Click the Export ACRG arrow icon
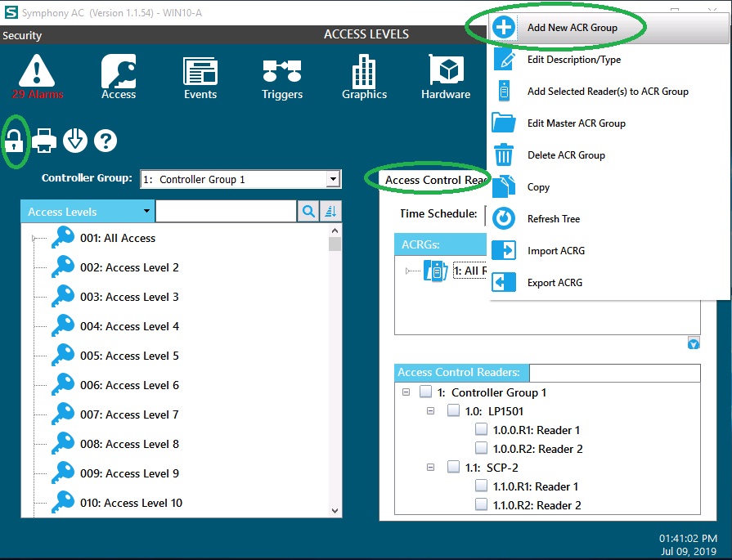The height and width of the screenshot is (560, 732). (x=504, y=282)
